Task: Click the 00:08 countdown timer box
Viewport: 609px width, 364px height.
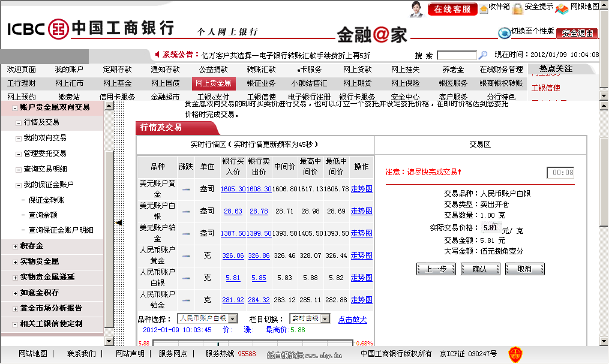Action: pos(560,172)
